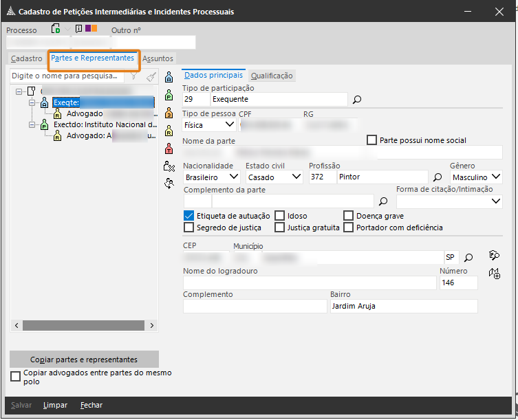Click second Advogado yellow icon in tree
The width and height of the screenshot is (518, 420).
(58, 135)
